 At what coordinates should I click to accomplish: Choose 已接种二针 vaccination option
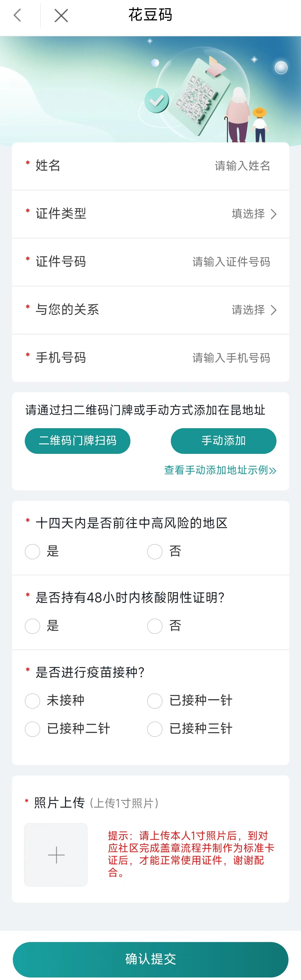[33, 729]
